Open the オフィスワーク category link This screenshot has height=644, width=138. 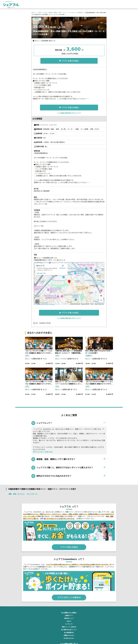click(32, 494)
